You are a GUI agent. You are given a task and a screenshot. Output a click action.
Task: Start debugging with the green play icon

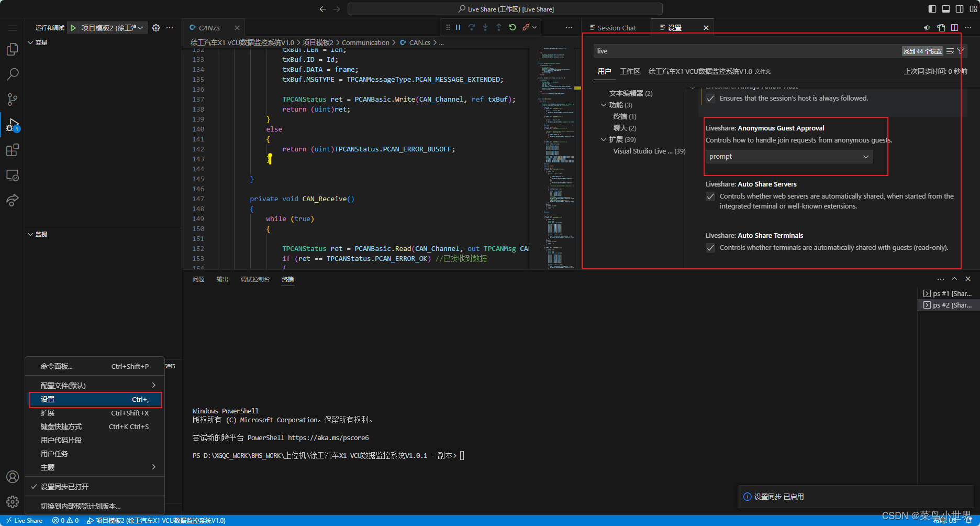tap(73, 28)
